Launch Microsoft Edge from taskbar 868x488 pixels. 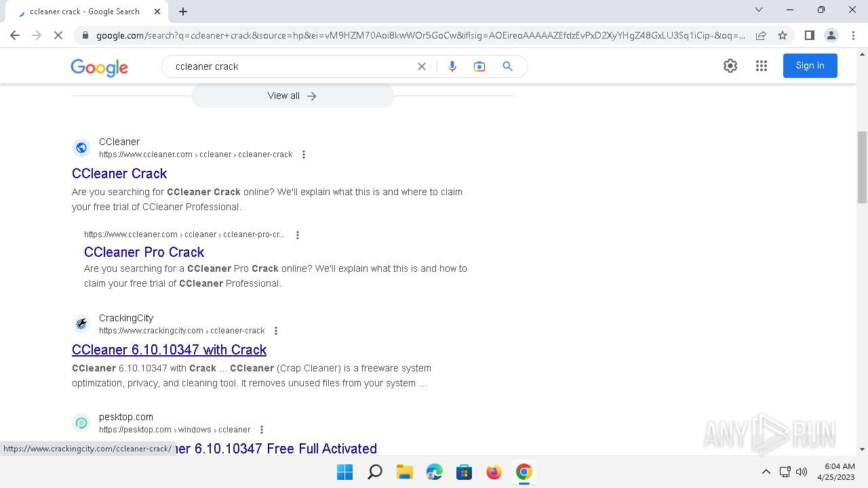[x=434, y=472]
